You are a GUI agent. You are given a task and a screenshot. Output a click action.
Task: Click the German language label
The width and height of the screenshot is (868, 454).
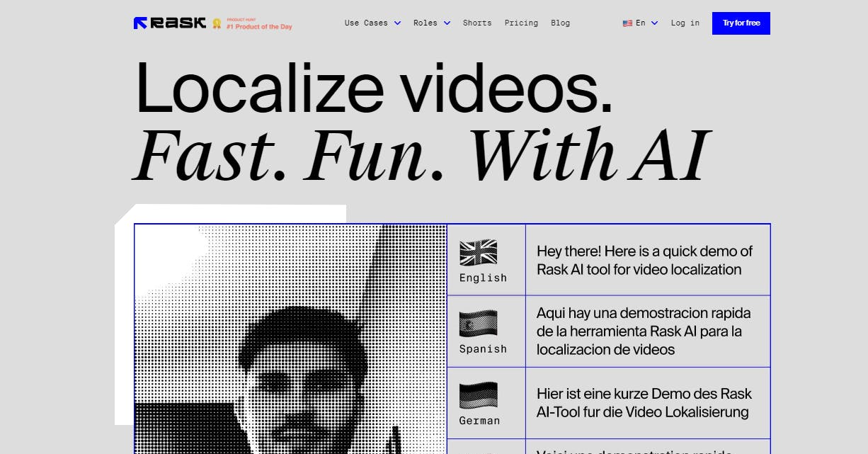click(479, 420)
